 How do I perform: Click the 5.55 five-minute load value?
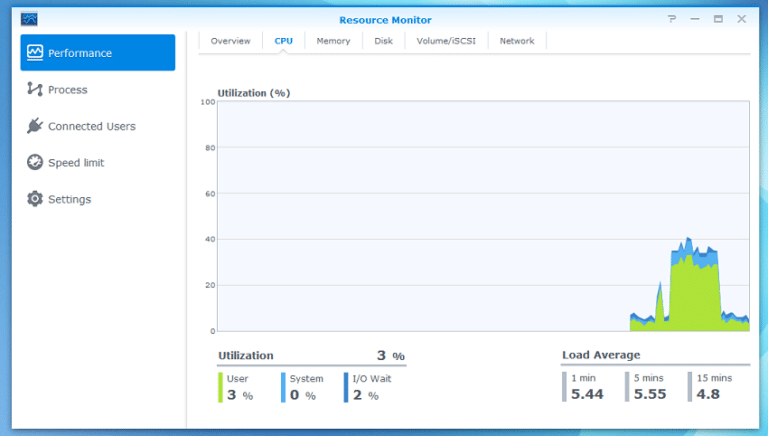pyautogui.click(x=650, y=394)
